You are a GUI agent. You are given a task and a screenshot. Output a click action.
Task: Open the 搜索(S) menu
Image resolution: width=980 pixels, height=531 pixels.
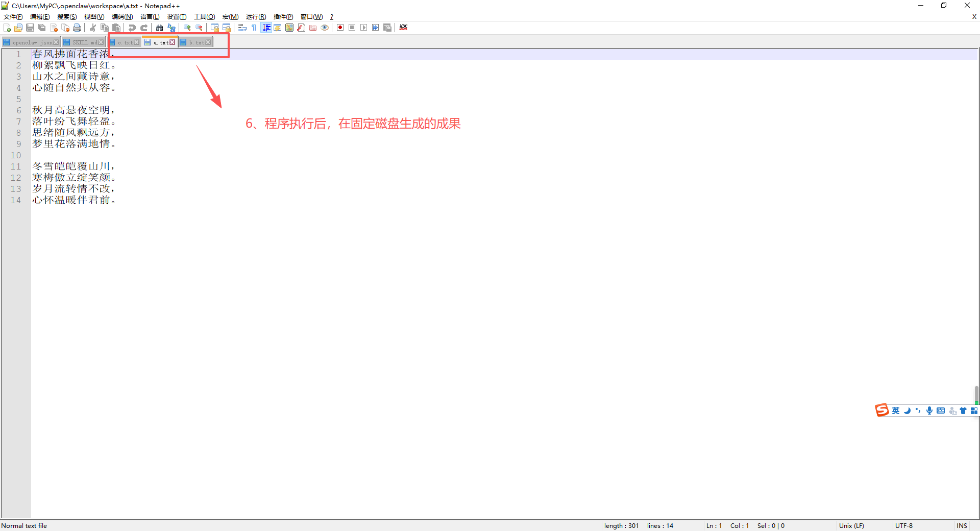67,17
